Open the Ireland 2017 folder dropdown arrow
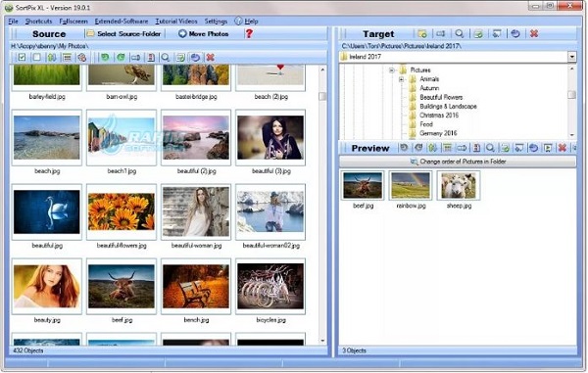 (572, 57)
